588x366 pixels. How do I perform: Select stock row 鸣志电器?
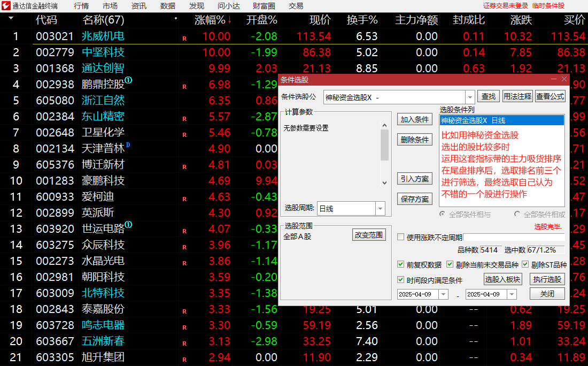tap(103, 325)
